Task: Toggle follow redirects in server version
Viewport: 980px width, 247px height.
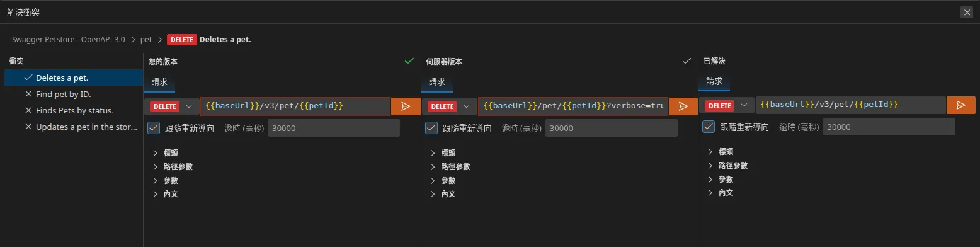Action: (431, 128)
